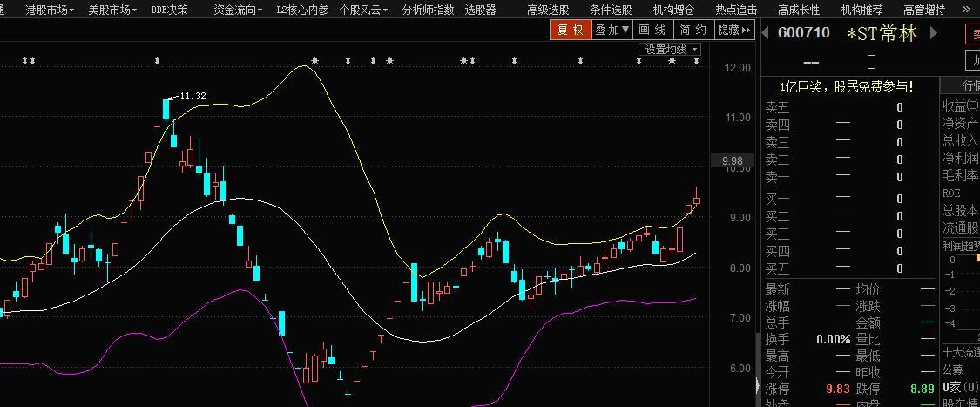Open 分析师指数 menu item
This screenshot has width=980, height=407.
coord(428,10)
